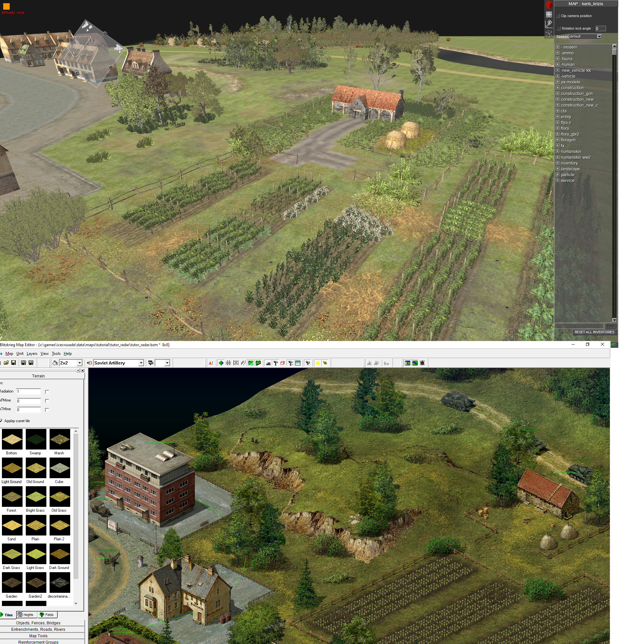Open the Map Tools panel

click(38, 636)
